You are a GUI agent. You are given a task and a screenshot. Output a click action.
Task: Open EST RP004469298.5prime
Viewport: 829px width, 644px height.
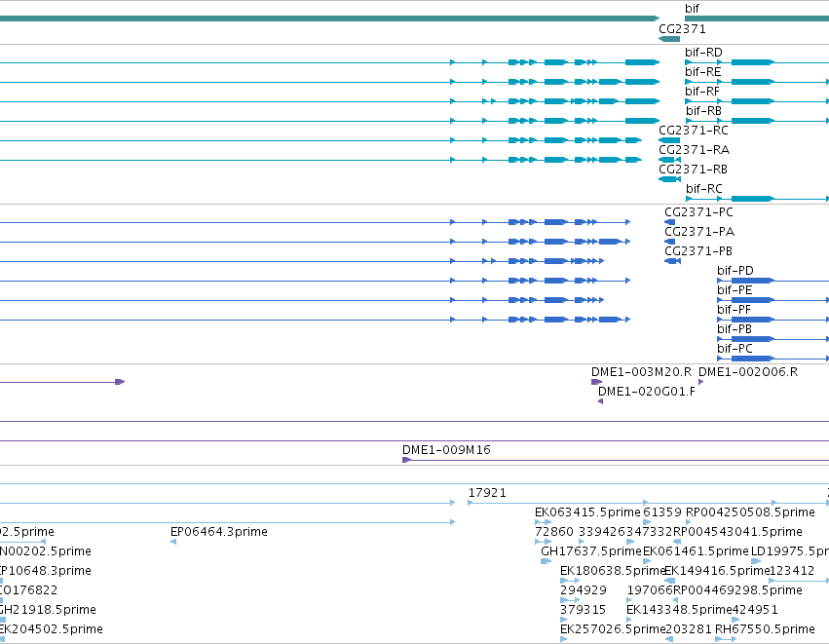737,590
